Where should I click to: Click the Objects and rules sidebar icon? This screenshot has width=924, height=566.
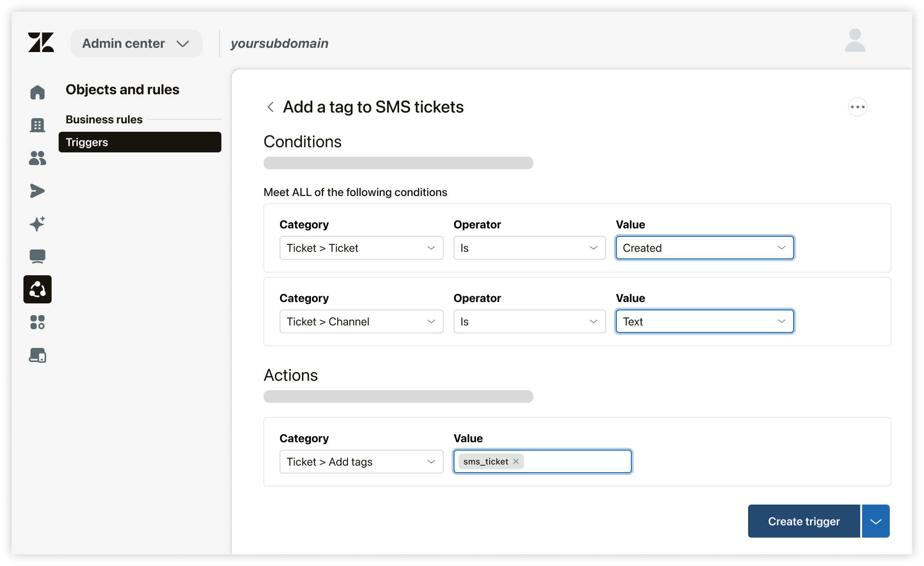(x=38, y=289)
